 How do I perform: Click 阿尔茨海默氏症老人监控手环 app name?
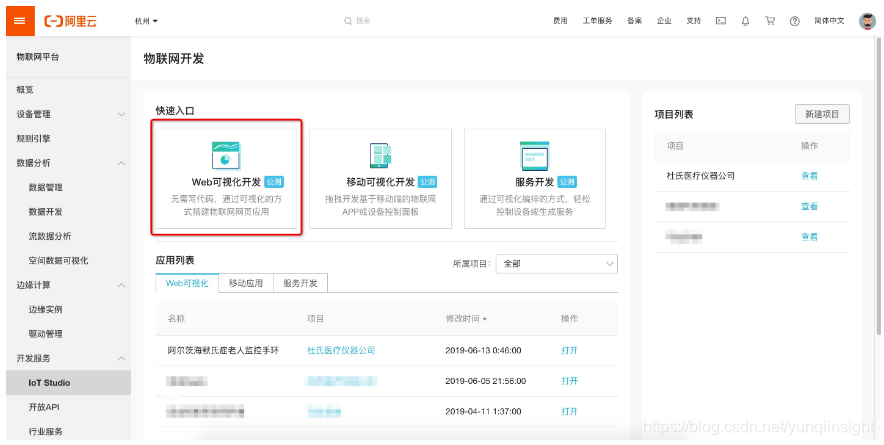coord(223,350)
